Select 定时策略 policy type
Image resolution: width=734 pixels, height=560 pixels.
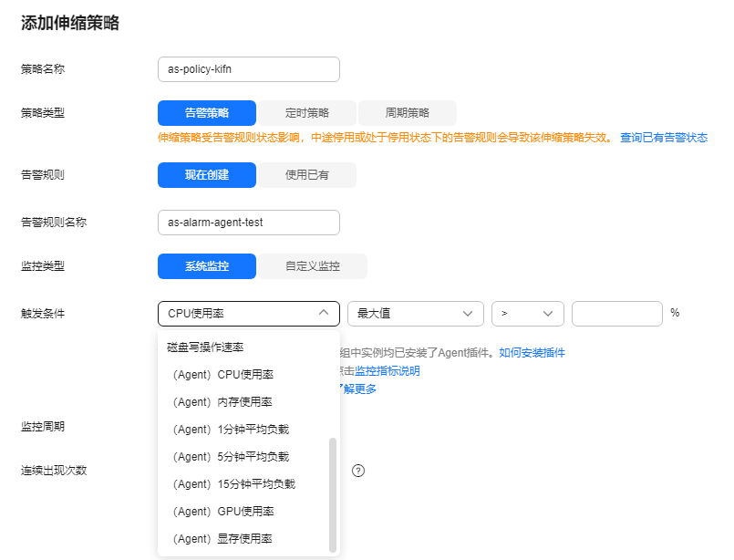coord(307,113)
